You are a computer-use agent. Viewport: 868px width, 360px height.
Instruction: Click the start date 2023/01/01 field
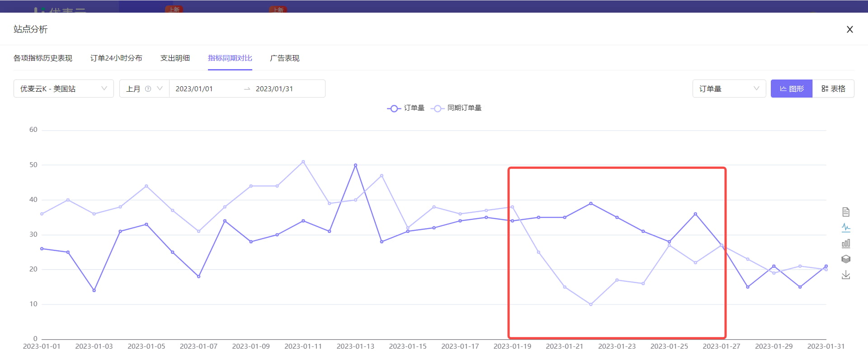coord(194,89)
